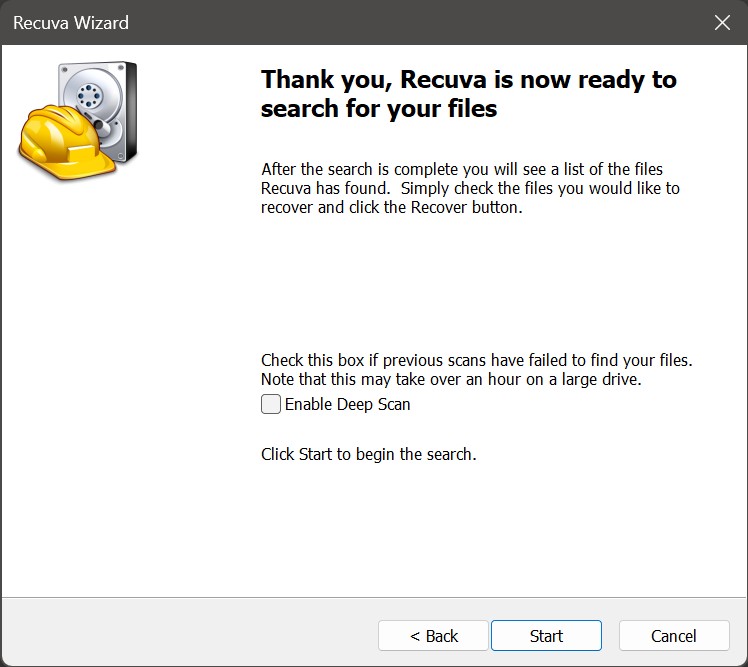Viewport: 748px width, 667px height.
Task: Click the 'recover and click the Recover button' line
Action: [x=391, y=208]
